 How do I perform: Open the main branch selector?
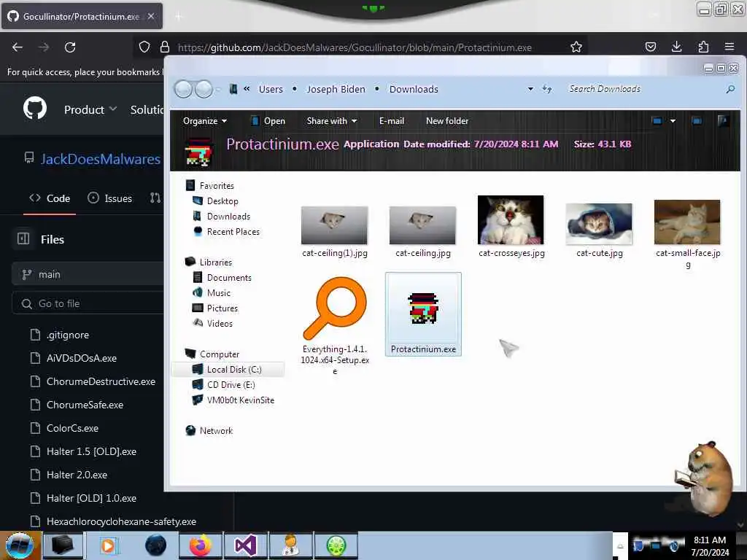click(88, 274)
